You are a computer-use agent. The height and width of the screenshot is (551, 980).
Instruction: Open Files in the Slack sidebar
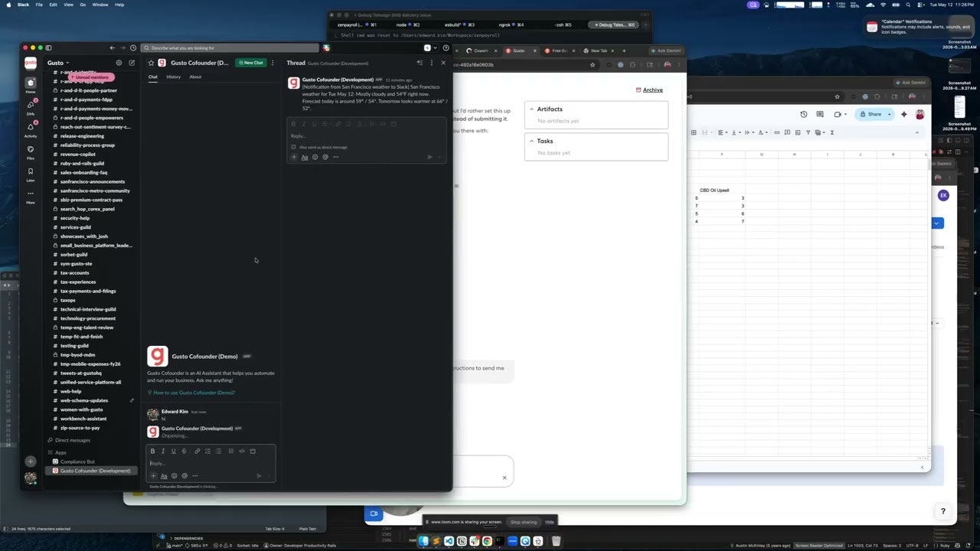coord(31,151)
